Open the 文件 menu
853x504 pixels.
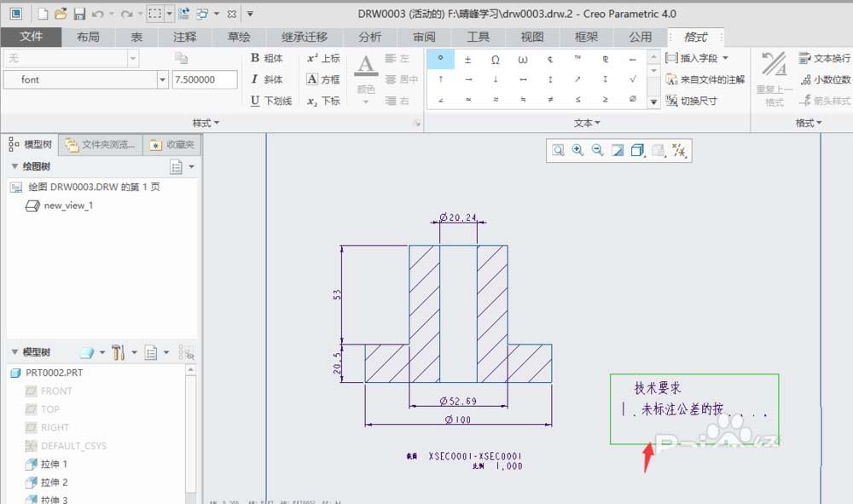click(32, 37)
